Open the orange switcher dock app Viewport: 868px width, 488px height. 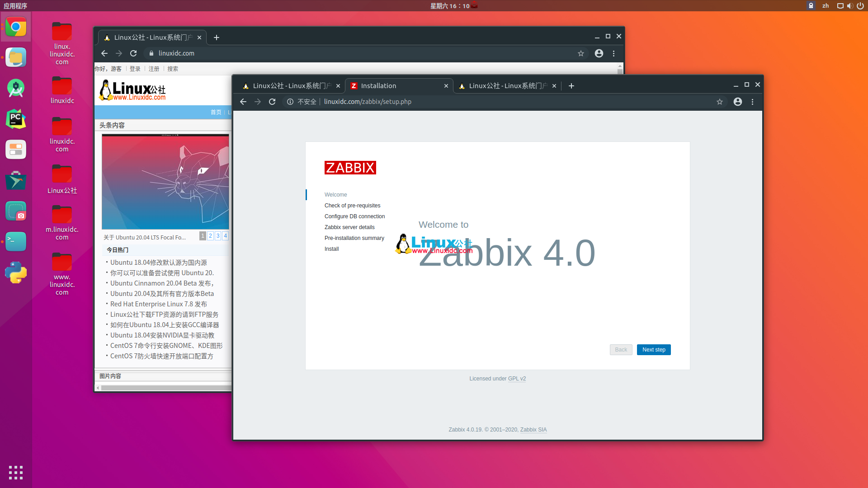[x=16, y=150]
